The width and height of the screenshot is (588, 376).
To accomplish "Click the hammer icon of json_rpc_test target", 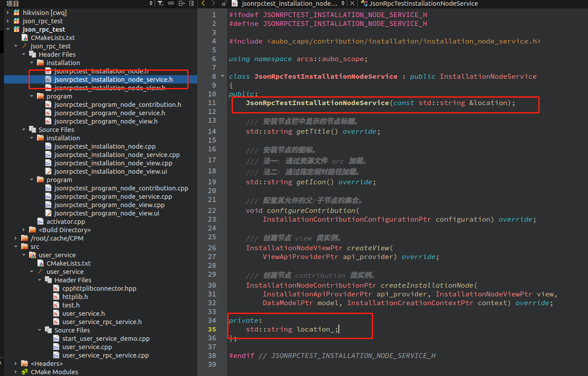I will point(25,46).
